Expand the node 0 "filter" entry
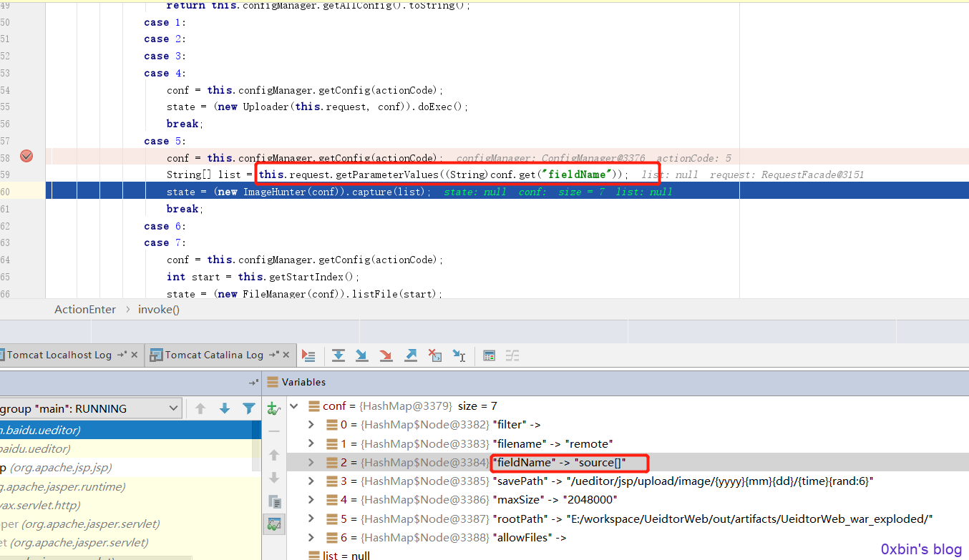 pos(311,425)
